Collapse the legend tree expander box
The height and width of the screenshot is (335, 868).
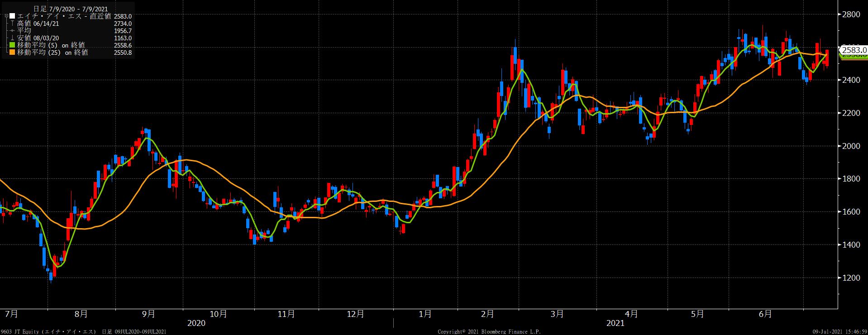pos(6,16)
